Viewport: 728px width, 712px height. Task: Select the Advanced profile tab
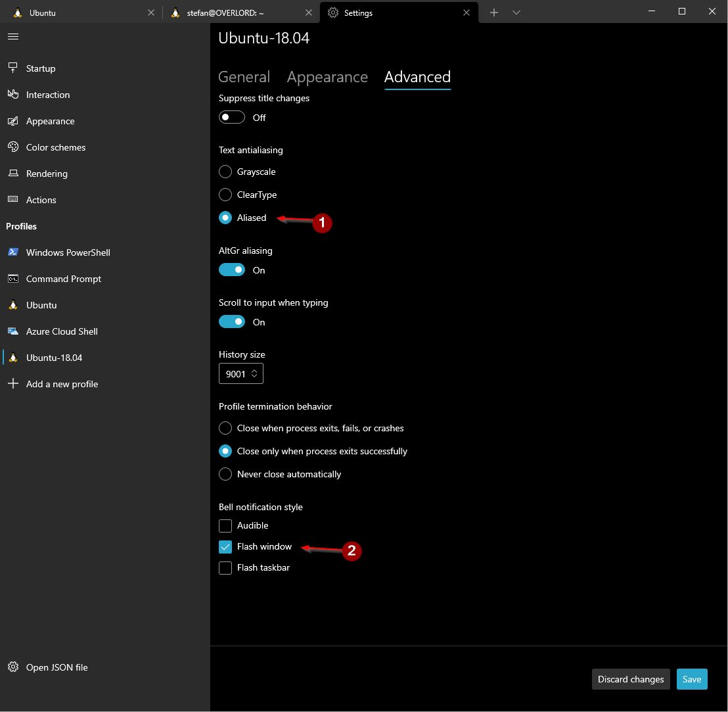[417, 77]
